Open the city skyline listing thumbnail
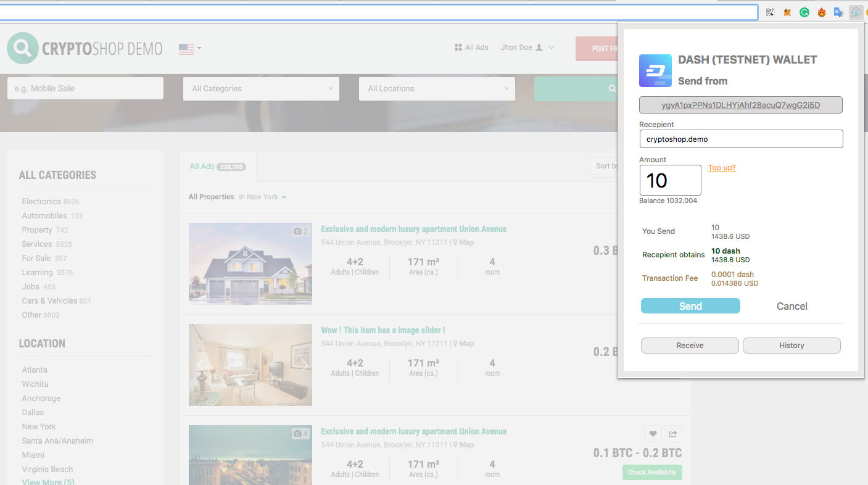 (250, 455)
